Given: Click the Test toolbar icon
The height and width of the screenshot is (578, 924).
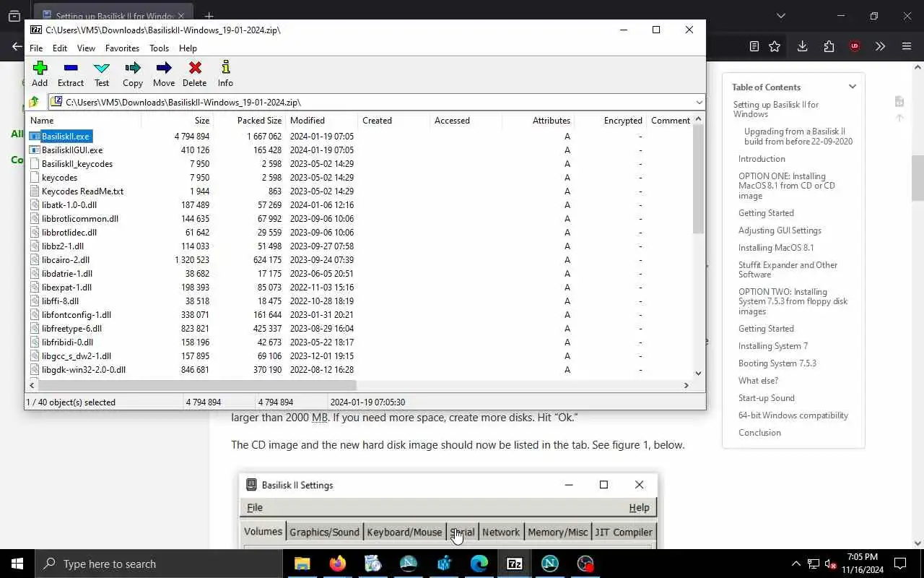Looking at the screenshot, I should coord(102,74).
